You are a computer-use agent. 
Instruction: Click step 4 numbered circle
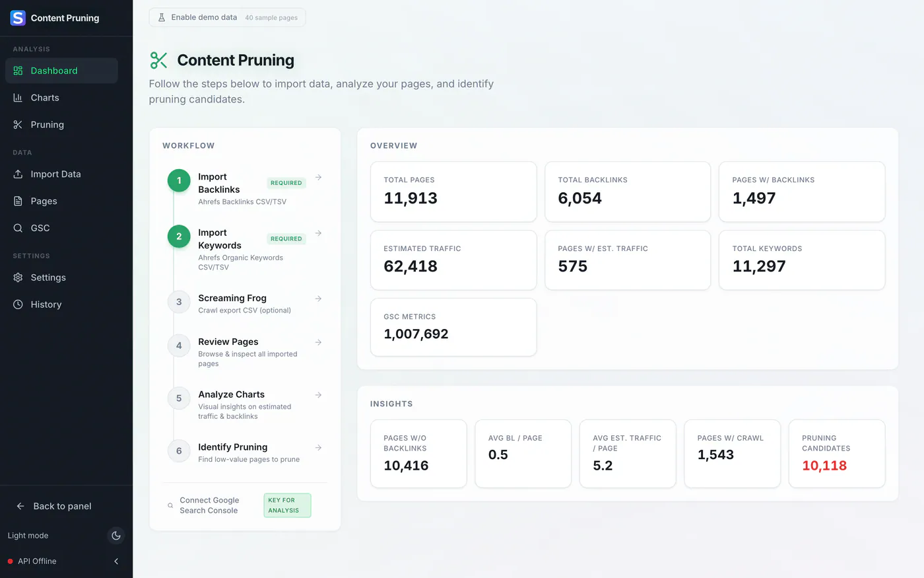pyautogui.click(x=179, y=345)
